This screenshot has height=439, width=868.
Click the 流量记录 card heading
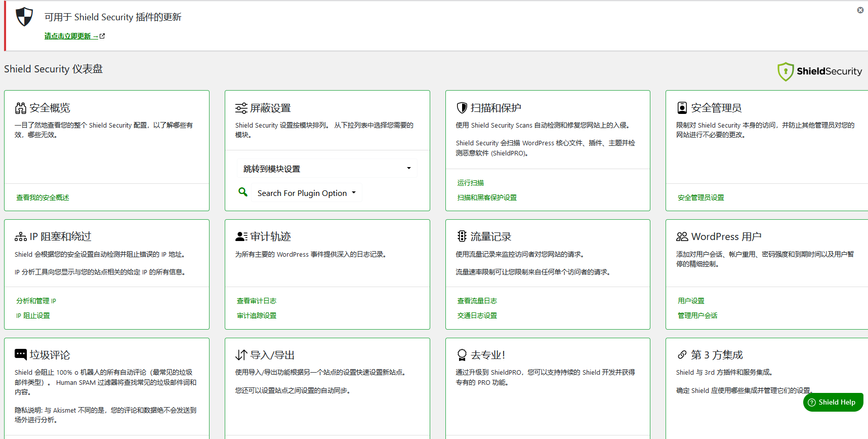[491, 236]
